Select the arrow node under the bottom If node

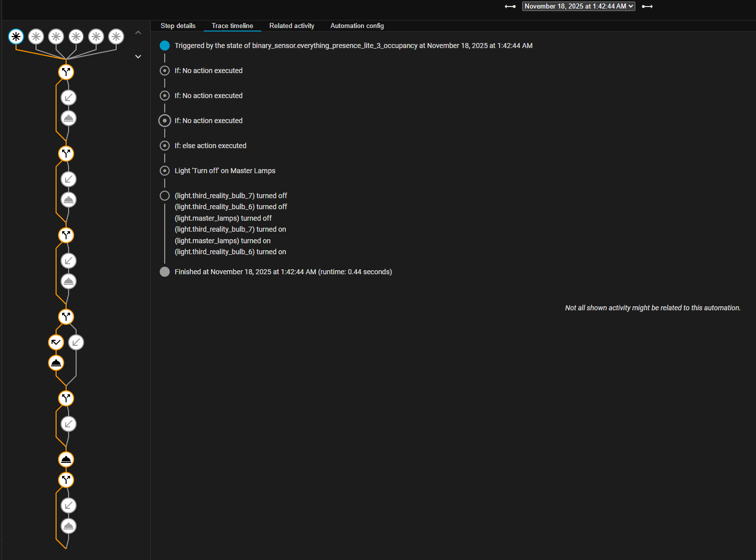coord(69,505)
